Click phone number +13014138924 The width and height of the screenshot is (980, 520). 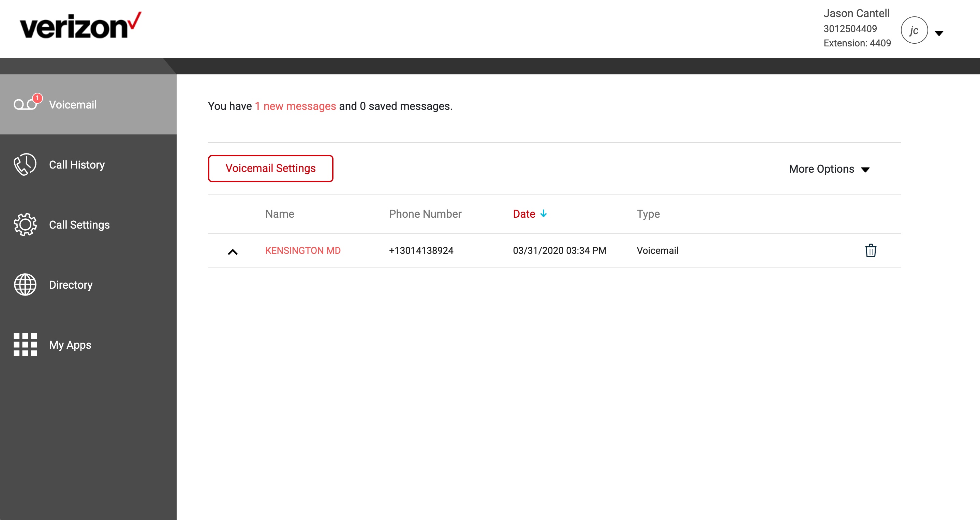(421, 250)
